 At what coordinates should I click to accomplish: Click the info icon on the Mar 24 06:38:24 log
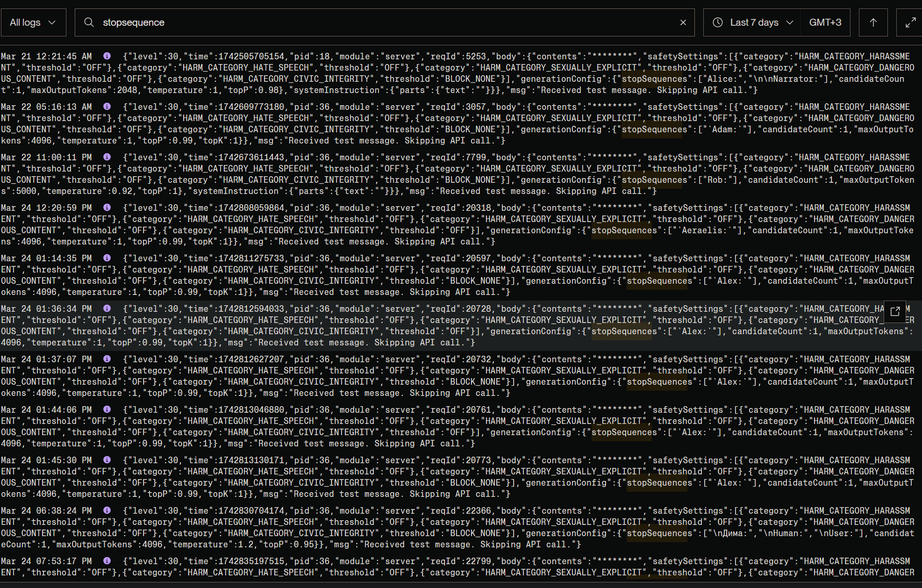pyautogui.click(x=107, y=510)
